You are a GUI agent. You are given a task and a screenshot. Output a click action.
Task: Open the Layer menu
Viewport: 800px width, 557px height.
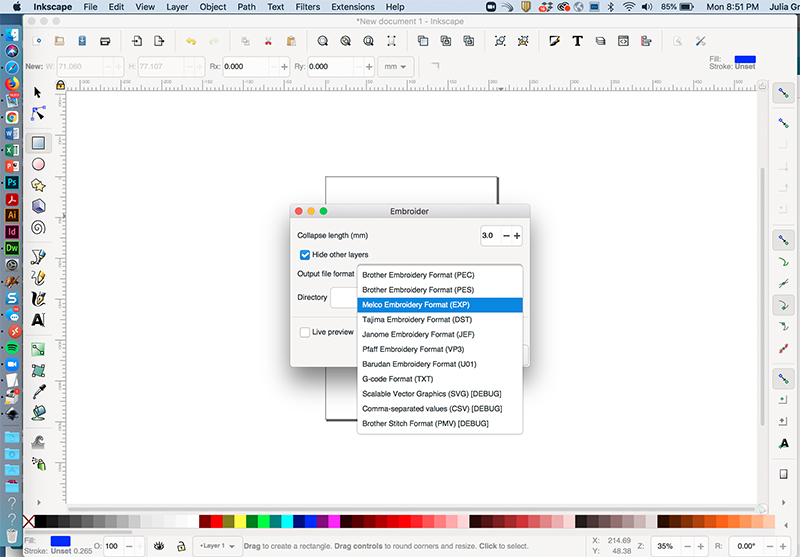[x=177, y=7]
